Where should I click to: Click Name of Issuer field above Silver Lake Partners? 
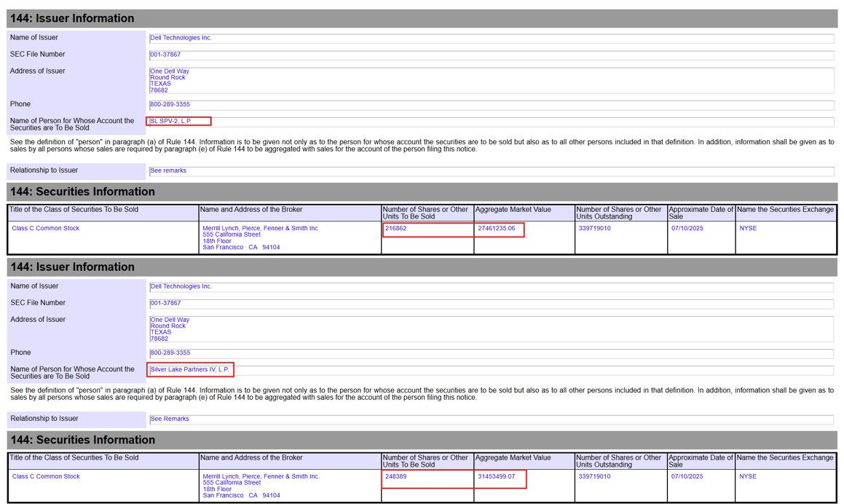pyautogui.click(x=491, y=287)
